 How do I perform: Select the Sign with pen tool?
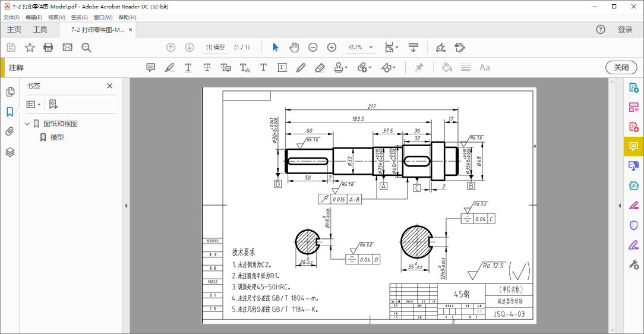tap(441, 48)
